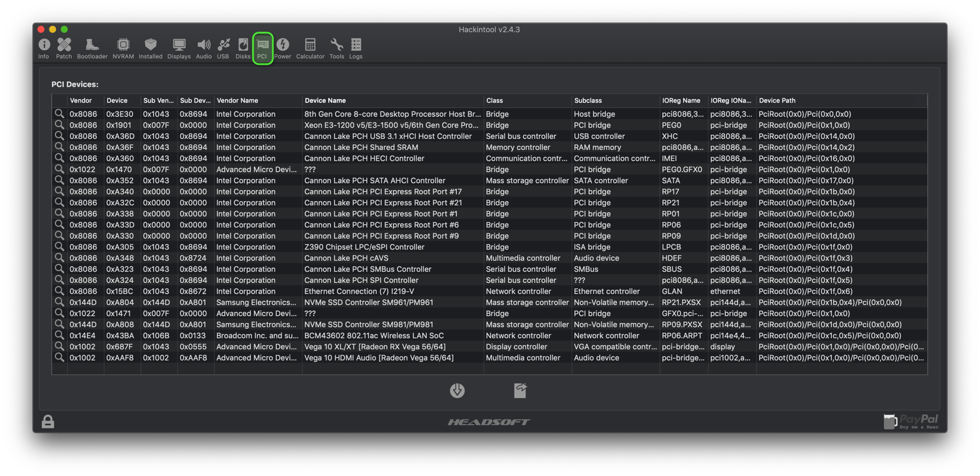Open the Disks section
The height and width of the screenshot is (476, 980).
coord(243,48)
